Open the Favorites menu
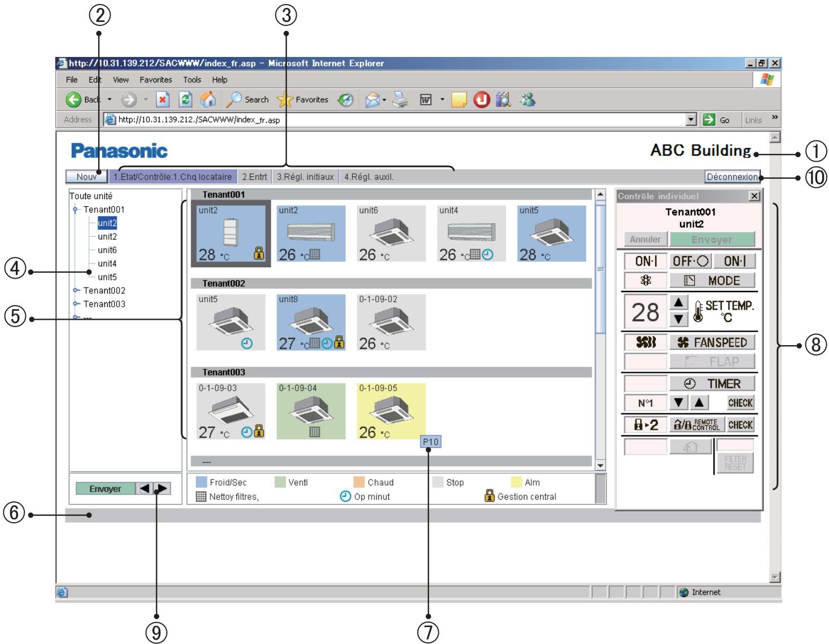This screenshot has height=644, width=829. click(x=156, y=80)
